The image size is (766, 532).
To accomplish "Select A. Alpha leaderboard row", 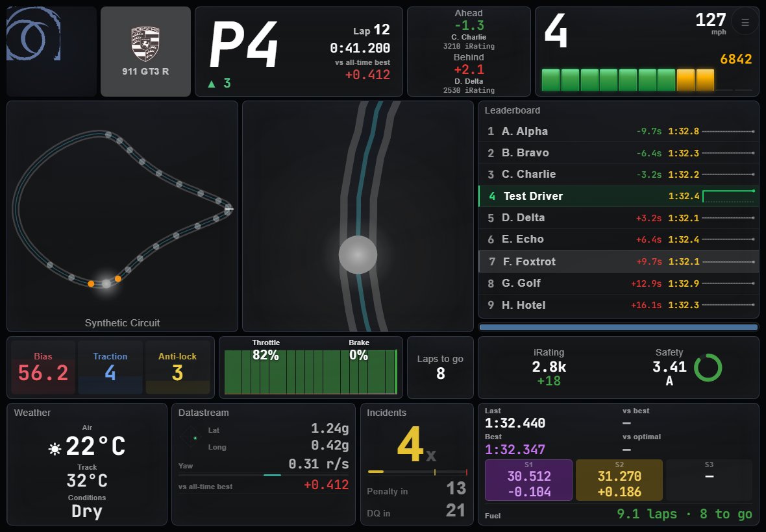I will [619, 131].
